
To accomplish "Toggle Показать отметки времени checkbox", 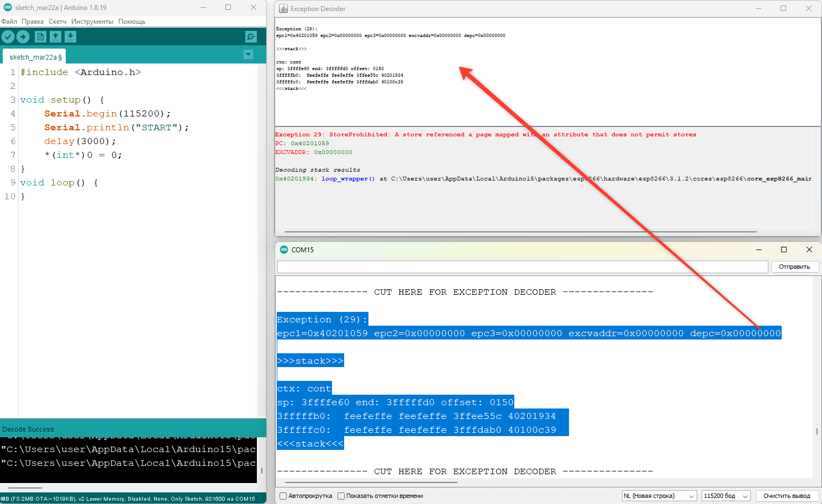I will click(x=341, y=496).
